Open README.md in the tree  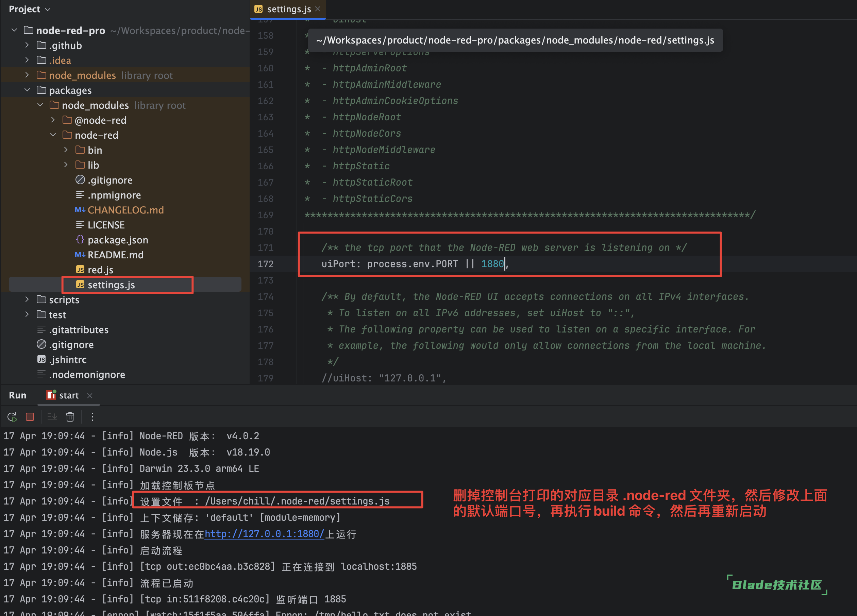pos(115,255)
